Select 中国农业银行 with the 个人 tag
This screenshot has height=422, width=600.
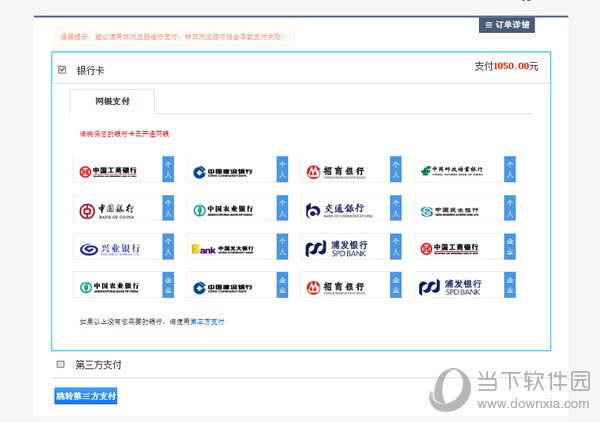(237, 208)
